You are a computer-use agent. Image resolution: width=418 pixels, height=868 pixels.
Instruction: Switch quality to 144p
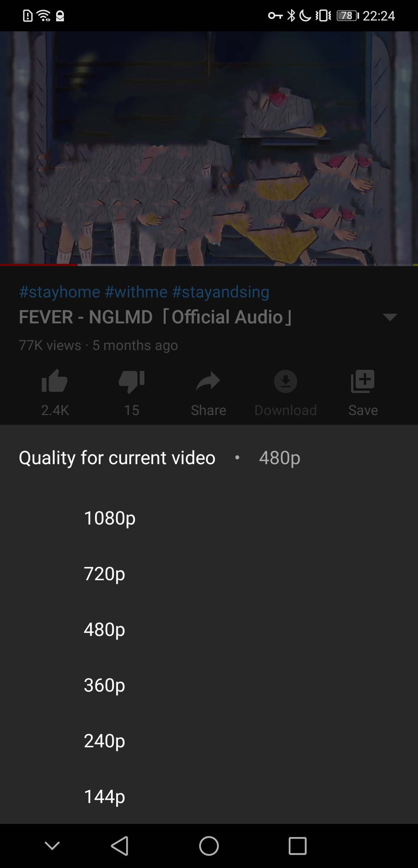(x=209, y=796)
